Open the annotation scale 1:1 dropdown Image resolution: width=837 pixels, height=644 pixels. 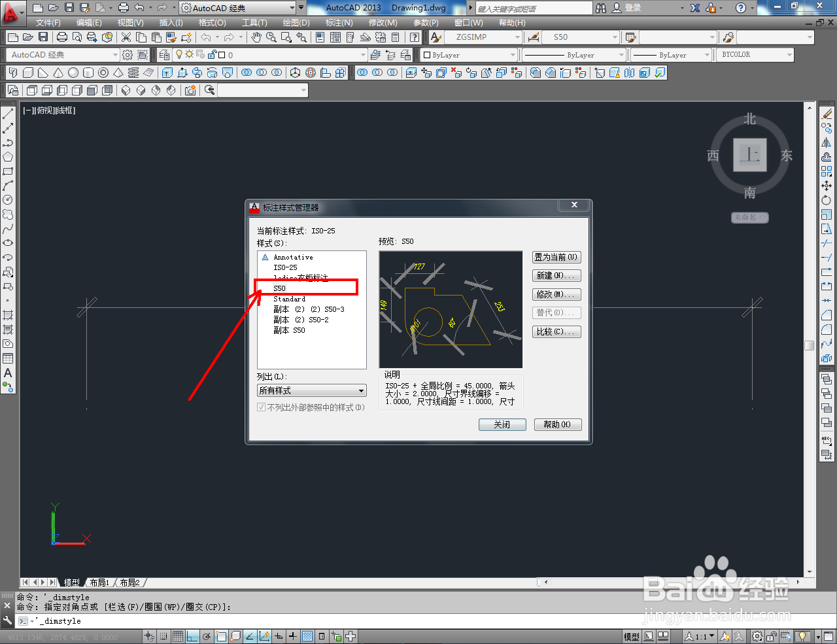(x=699, y=636)
